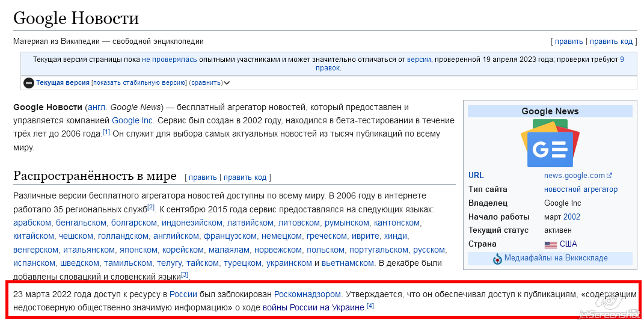The width and height of the screenshot is (644, 323).
Task: Open 'войны России на Украине' link
Action: click(314, 307)
